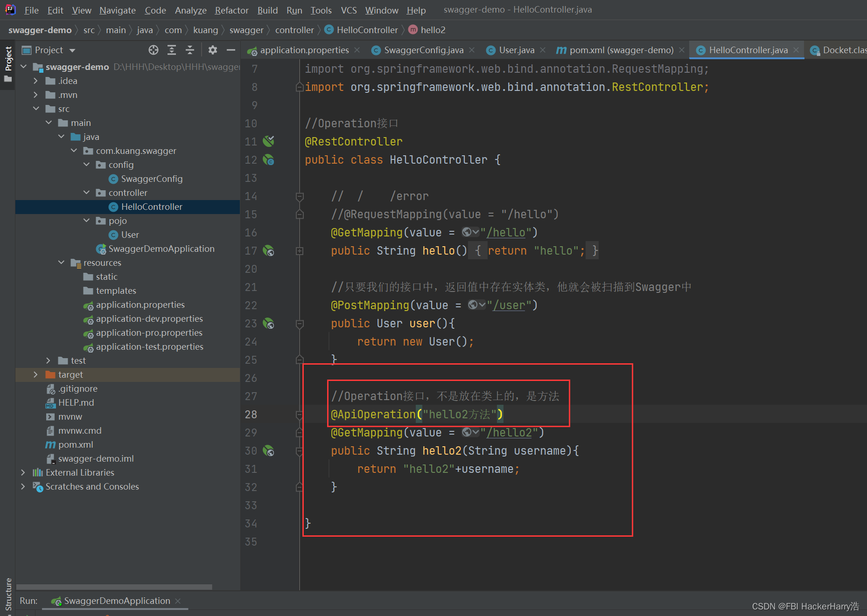
Task: Collapse the pojo package
Action: [86, 221]
